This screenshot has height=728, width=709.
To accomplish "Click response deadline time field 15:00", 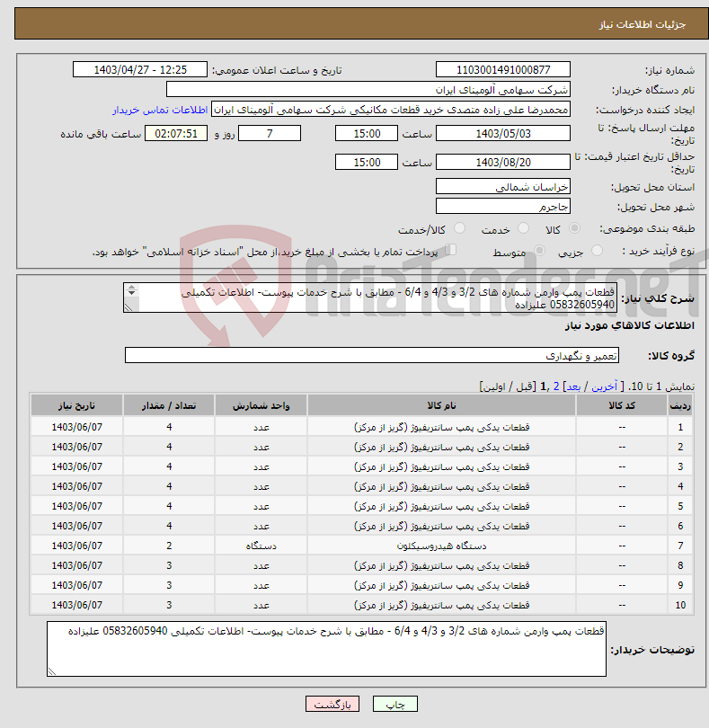I will point(367,133).
